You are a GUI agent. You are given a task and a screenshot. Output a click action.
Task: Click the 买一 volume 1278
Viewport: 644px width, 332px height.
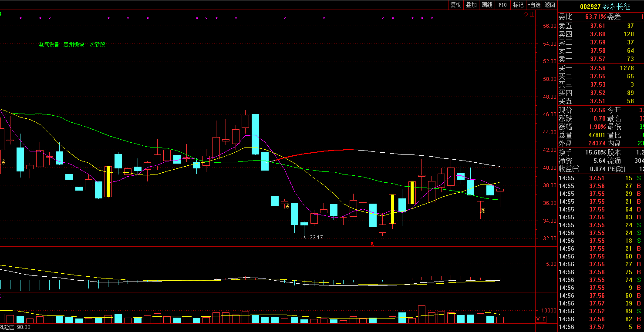[x=627, y=68]
